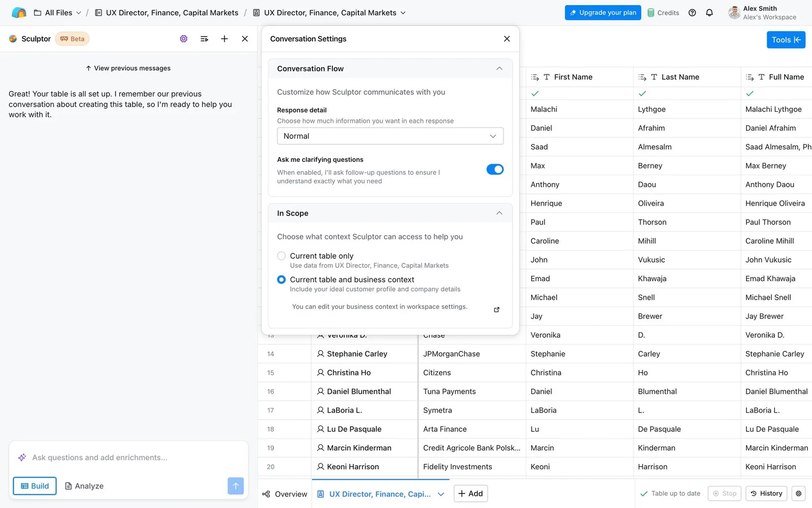Collapse the In Scope section
The height and width of the screenshot is (508, 812).
tap(499, 213)
